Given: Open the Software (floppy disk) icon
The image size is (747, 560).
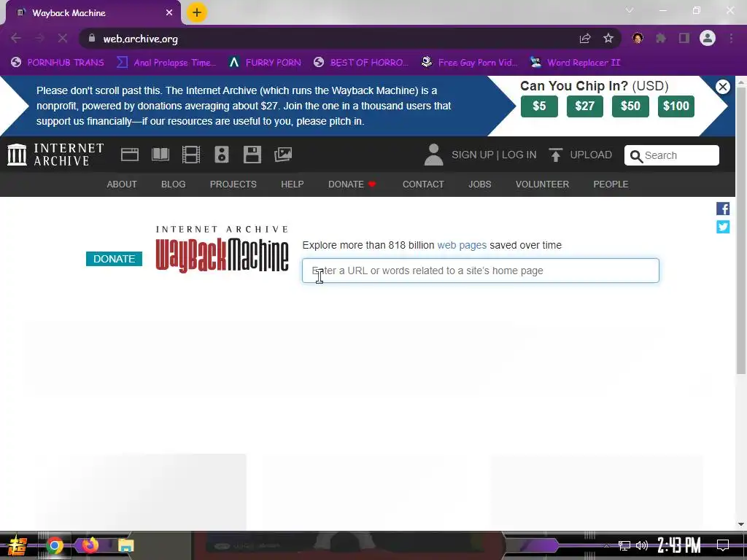Looking at the screenshot, I should (x=252, y=155).
